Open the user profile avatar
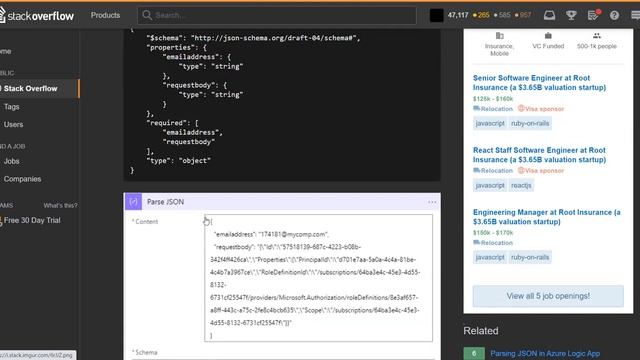This screenshot has width=640, height=360. pos(436,16)
